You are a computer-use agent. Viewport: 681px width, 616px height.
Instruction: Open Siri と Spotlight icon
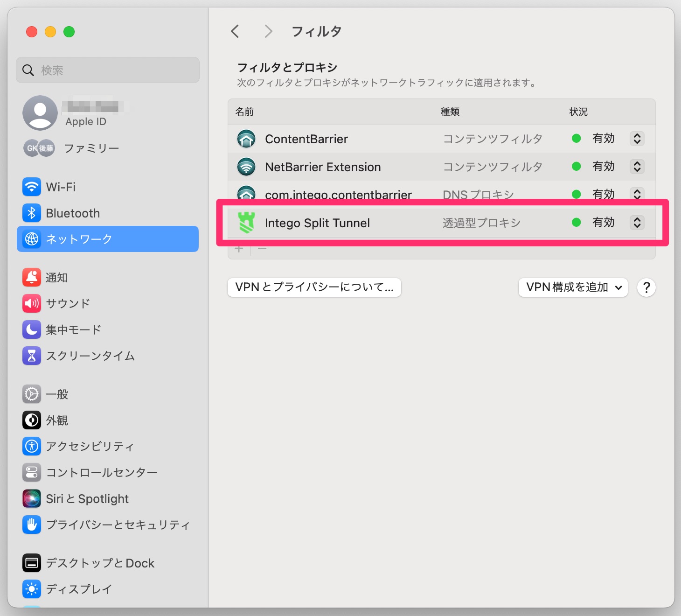(32, 498)
